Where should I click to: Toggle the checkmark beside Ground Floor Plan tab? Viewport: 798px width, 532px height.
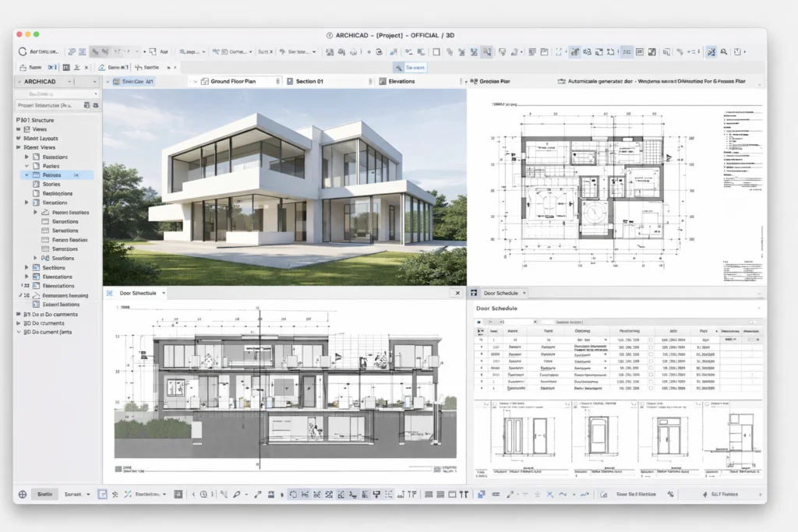(x=205, y=81)
